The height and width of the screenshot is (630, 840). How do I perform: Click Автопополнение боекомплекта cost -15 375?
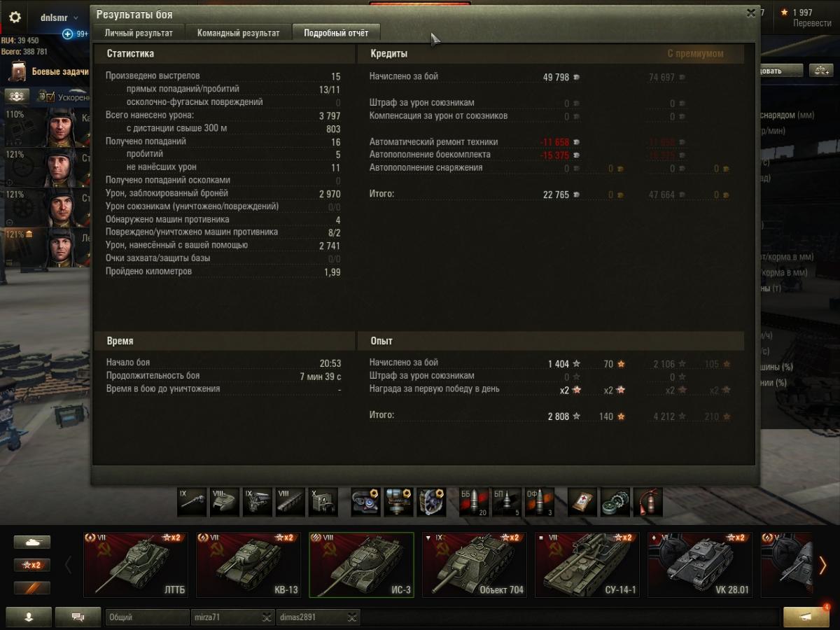click(556, 155)
